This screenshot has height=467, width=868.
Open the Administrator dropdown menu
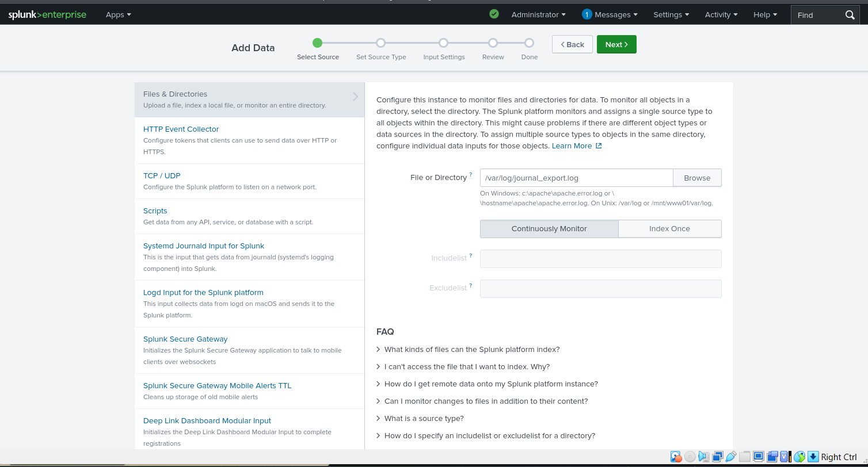pyautogui.click(x=538, y=14)
